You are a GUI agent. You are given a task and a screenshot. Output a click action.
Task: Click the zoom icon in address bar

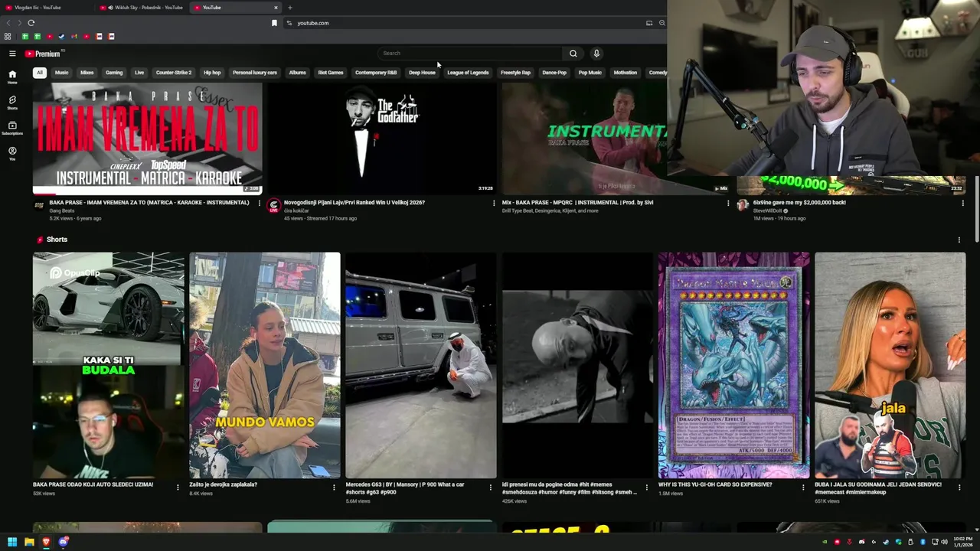[661, 23]
